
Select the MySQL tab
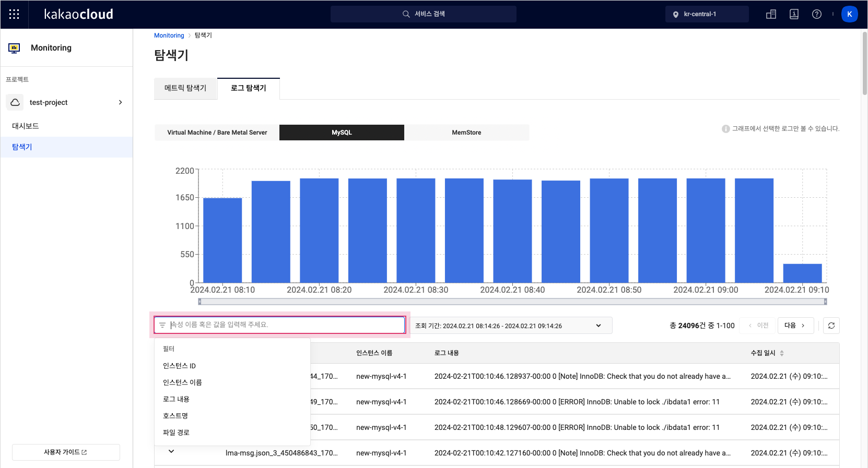tap(342, 133)
